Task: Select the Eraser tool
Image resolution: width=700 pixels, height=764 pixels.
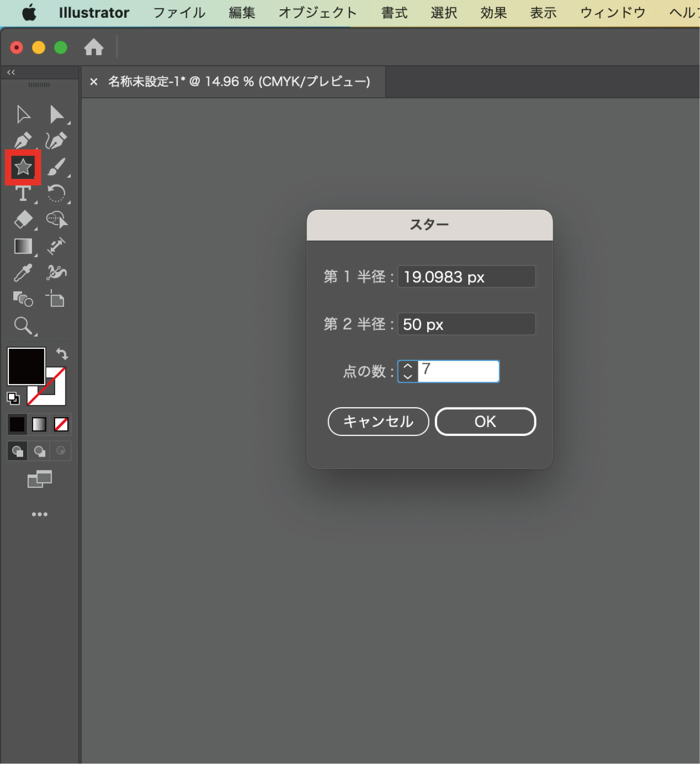Action: [x=23, y=220]
